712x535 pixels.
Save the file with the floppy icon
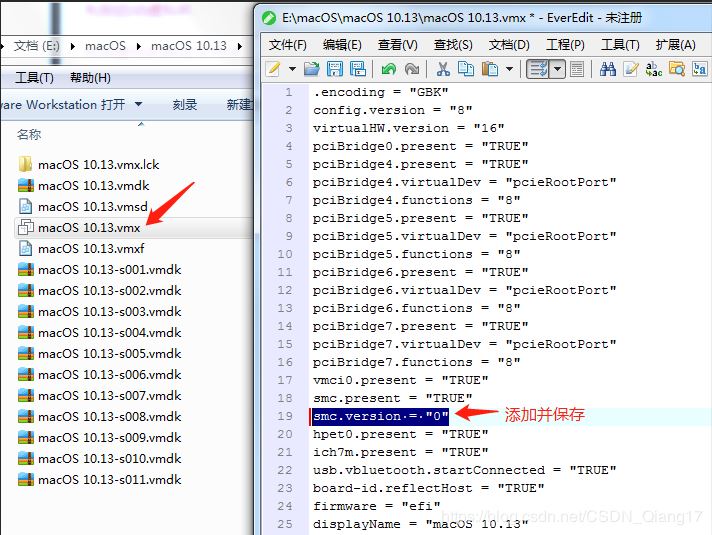click(334, 69)
